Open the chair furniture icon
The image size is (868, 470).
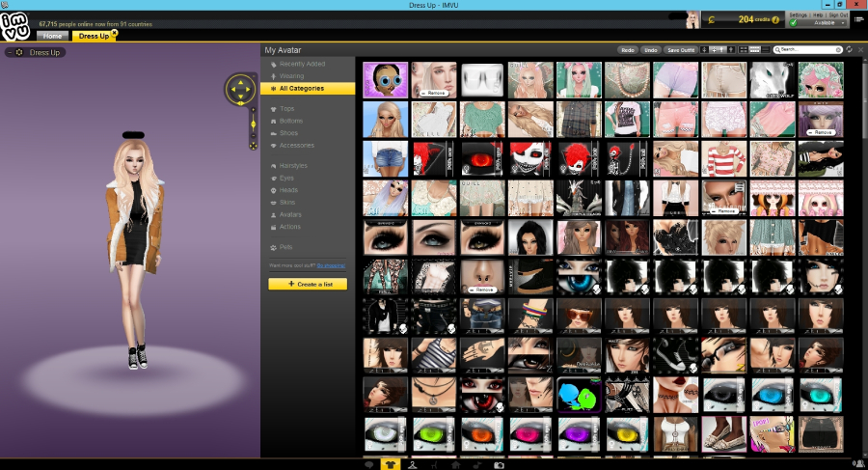(x=434, y=465)
